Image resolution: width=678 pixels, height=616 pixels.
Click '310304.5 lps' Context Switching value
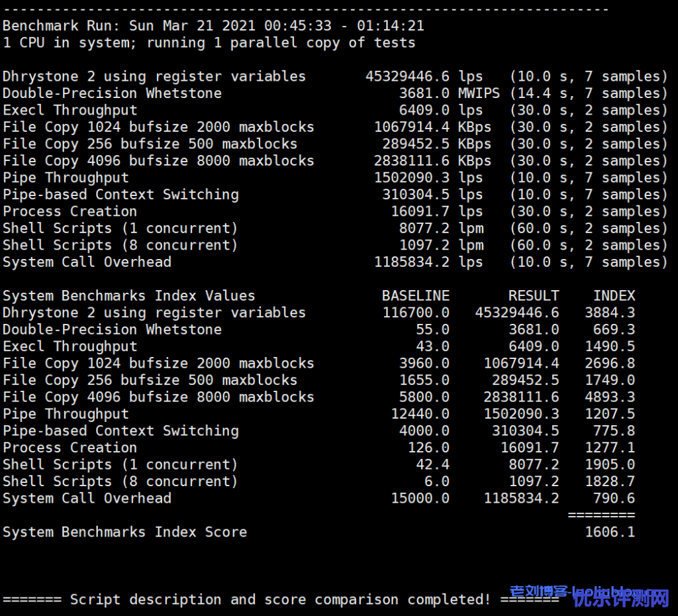tap(432, 195)
